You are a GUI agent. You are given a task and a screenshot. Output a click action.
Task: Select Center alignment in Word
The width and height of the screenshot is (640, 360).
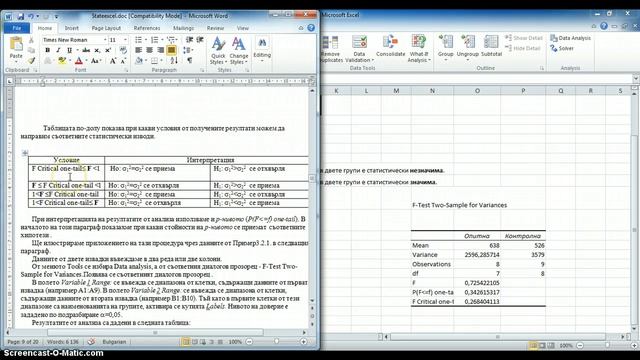149,50
